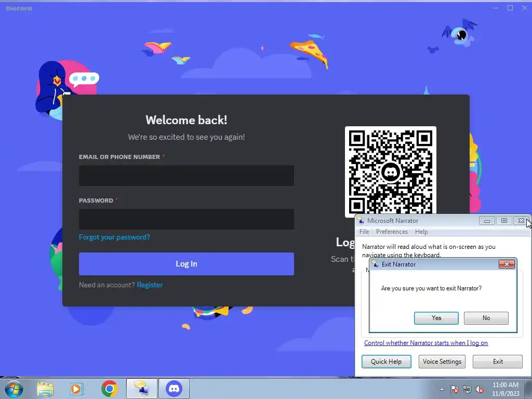The image size is (532, 399).
Task: Launch Windows Media Player from taskbar
Action: click(77, 389)
